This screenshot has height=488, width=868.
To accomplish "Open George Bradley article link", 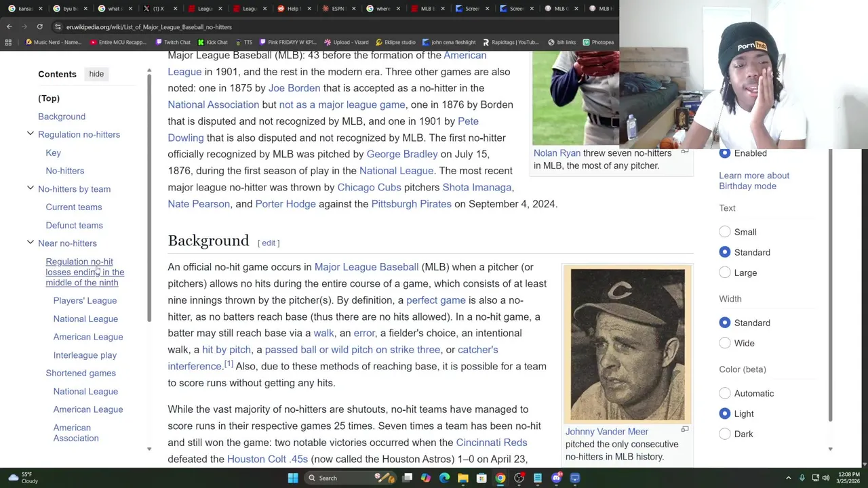I will pos(402,154).
